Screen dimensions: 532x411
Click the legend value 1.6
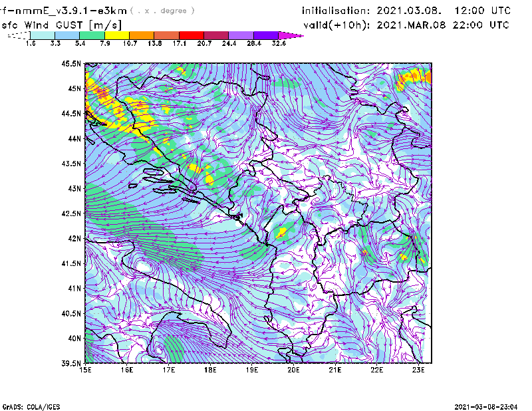click(31, 43)
